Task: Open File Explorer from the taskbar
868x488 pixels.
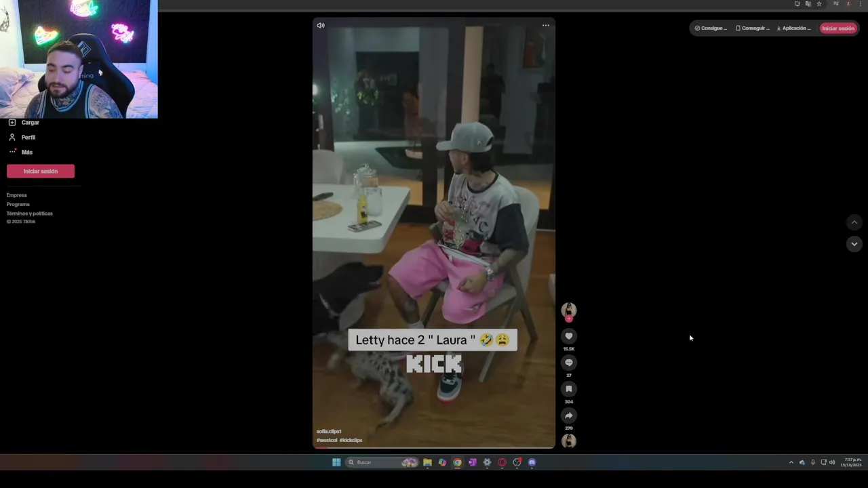Action: pos(427,462)
